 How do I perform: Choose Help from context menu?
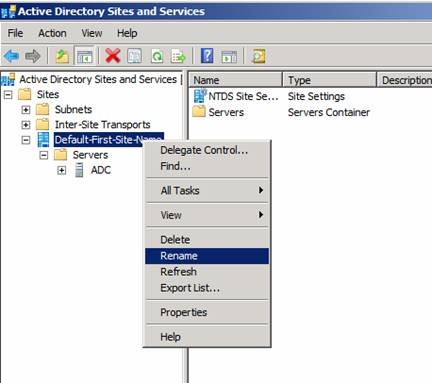207,337
